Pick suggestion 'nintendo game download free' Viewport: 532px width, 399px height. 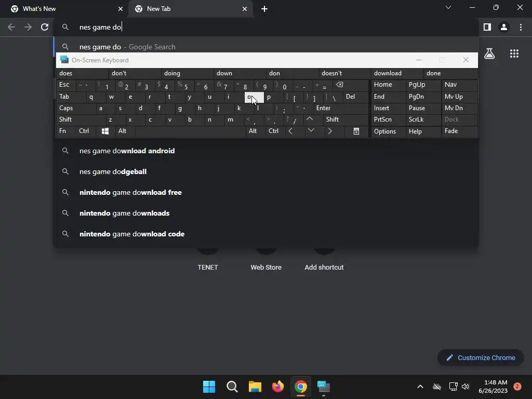(266, 192)
